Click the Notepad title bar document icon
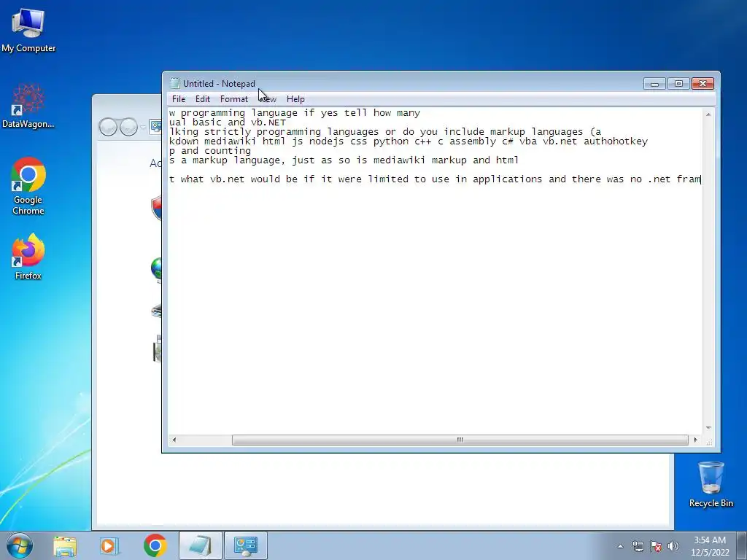The height and width of the screenshot is (560, 747). (175, 83)
